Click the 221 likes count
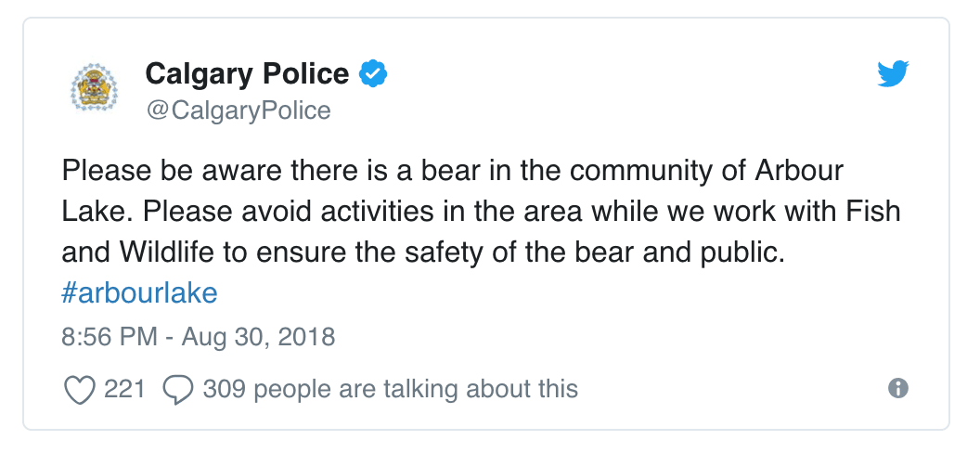Screen dimensions: 980x453 click(x=124, y=389)
